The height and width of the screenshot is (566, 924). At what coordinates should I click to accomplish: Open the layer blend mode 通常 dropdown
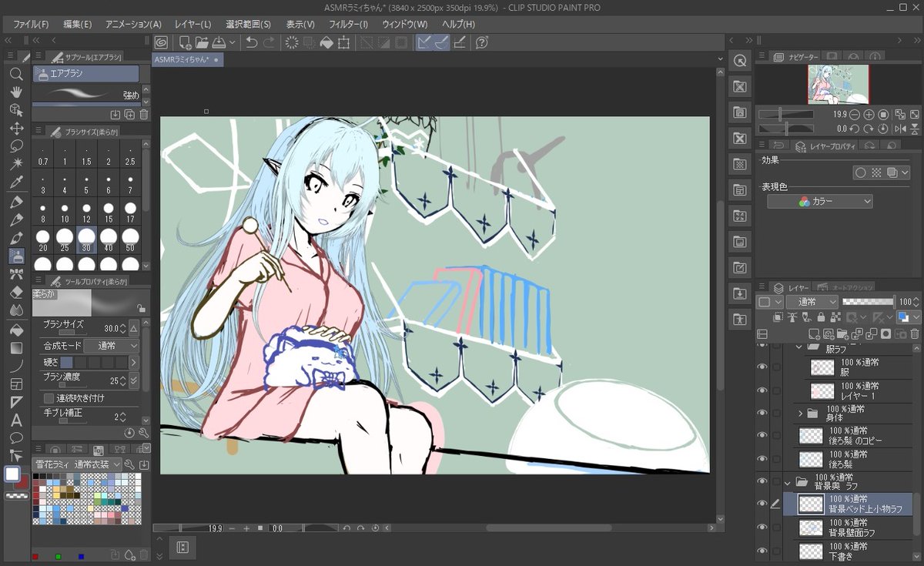point(812,302)
